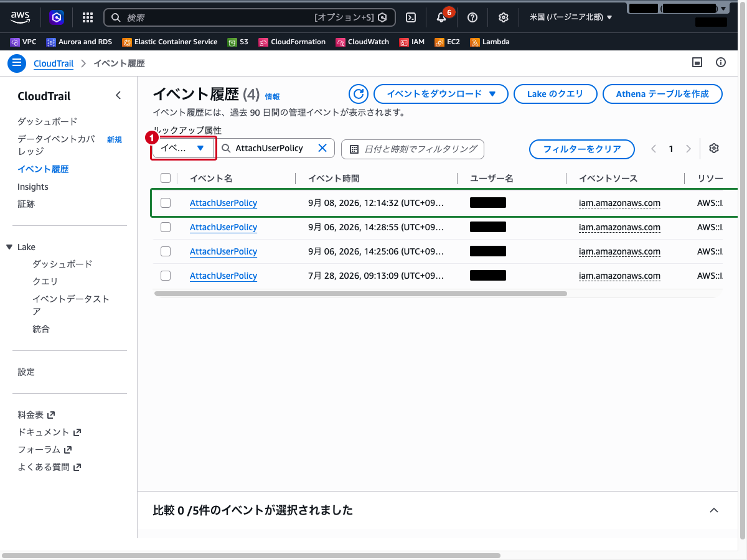Image resolution: width=747 pixels, height=560 pixels.
Task: Open 証跡 in sidebar
Action: pyautogui.click(x=26, y=204)
